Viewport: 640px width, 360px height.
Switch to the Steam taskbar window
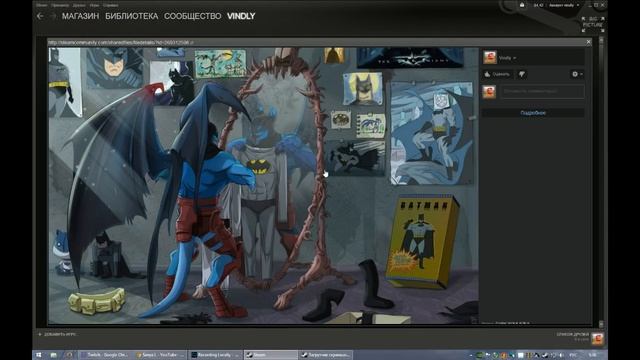[270, 355]
